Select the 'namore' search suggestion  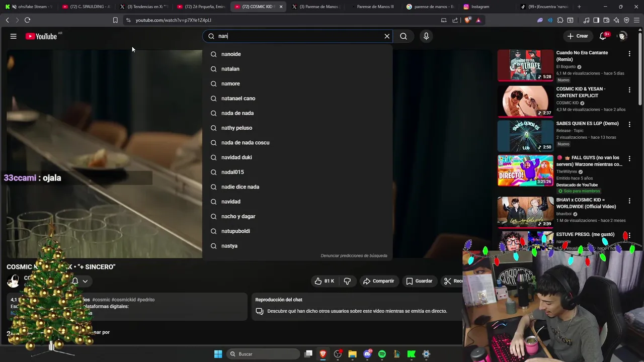pyautogui.click(x=297, y=83)
